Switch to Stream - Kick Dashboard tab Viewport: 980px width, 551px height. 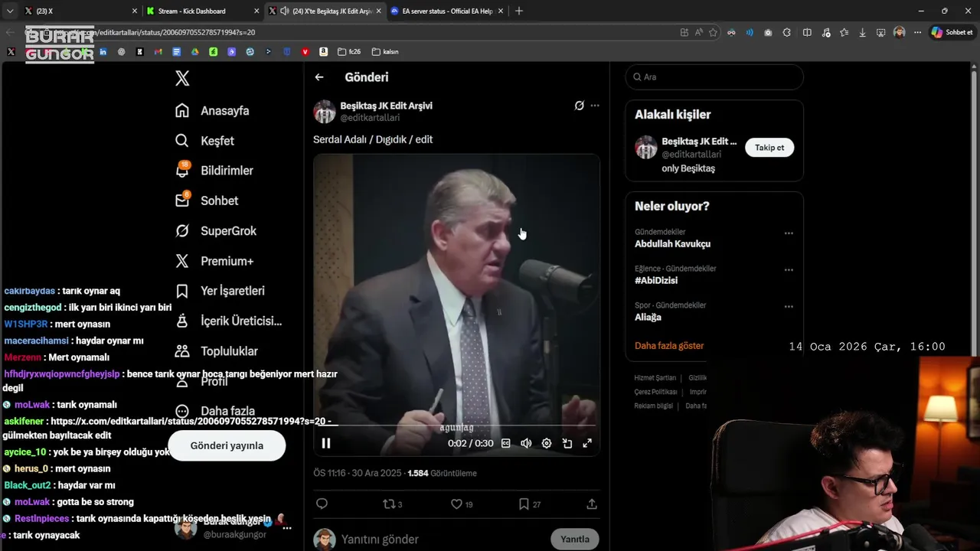click(x=202, y=11)
